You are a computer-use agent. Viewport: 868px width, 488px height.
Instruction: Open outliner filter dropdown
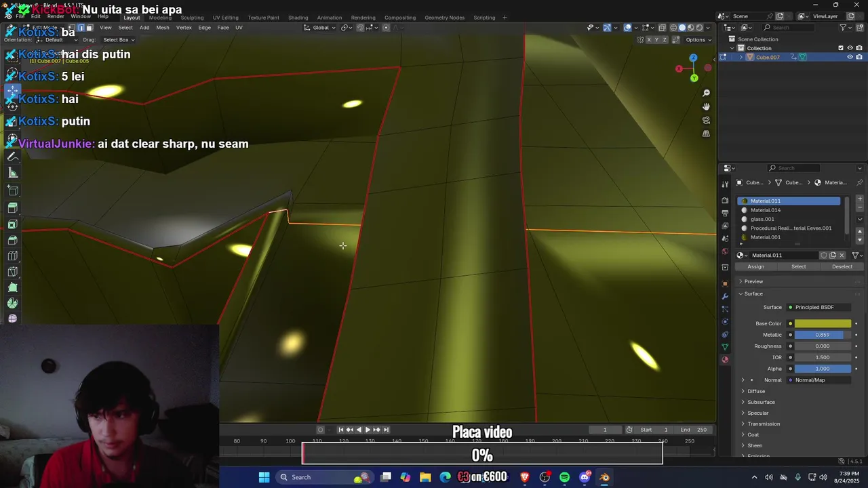846,27
